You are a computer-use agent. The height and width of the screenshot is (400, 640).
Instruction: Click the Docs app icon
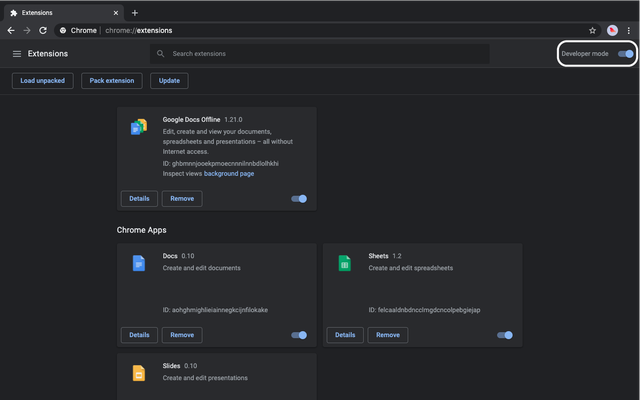(x=139, y=263)
